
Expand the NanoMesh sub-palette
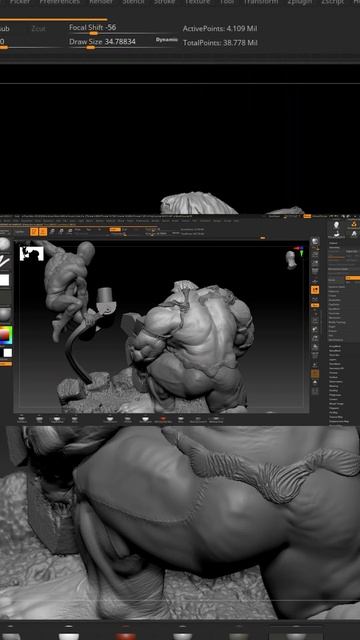pos(335,351)
